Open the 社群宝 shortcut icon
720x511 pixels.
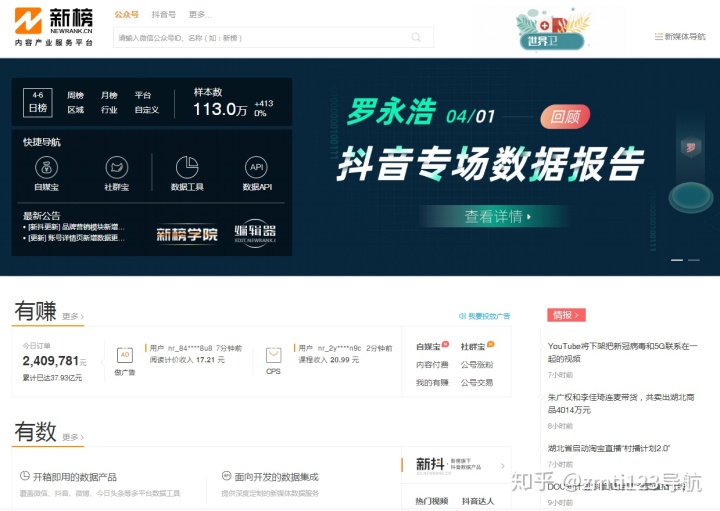pyautogui.click(x=117, y=167)
